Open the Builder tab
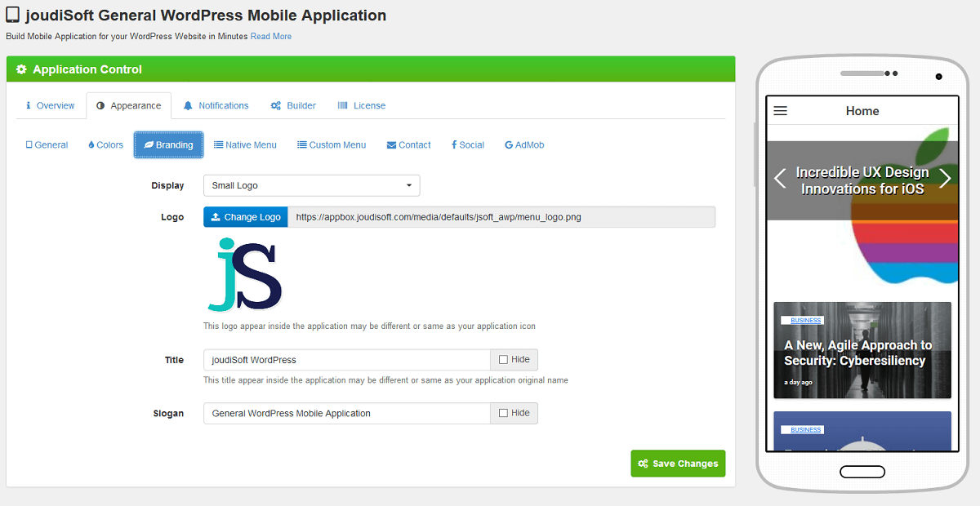Image resolution: width=980 pixels, height=506 pixels. pos(293,105)
